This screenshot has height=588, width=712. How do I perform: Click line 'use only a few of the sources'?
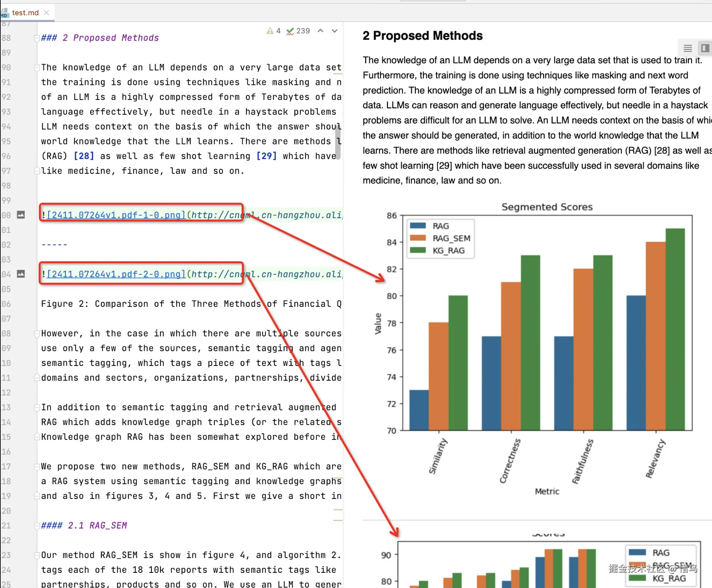(x=191, y=348)
